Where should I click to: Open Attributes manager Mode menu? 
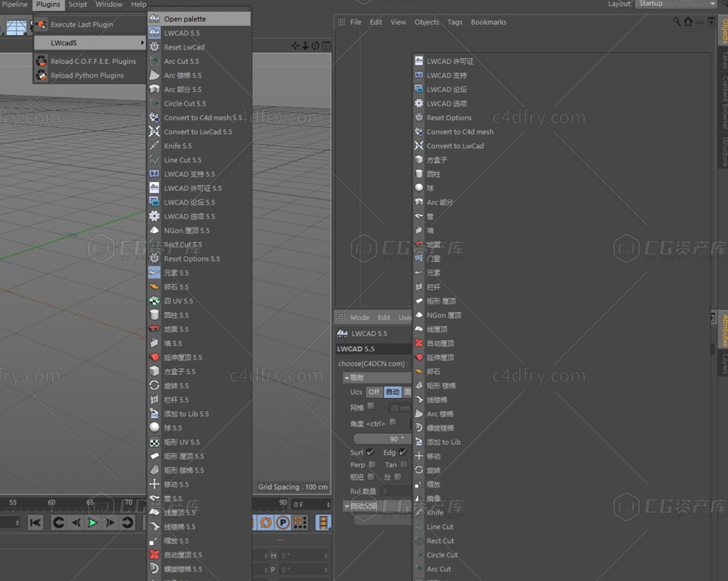click(360, 318)
